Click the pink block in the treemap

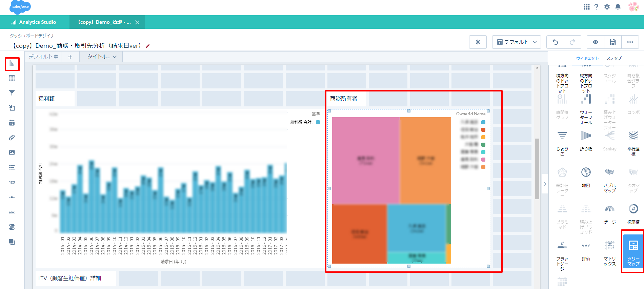tap(365, 160)
